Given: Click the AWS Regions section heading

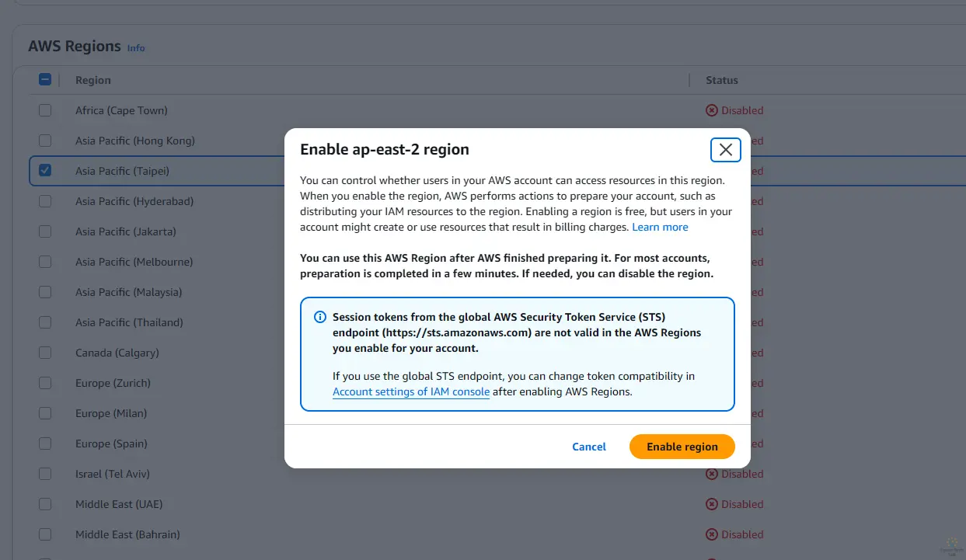Looking at the screenshot, I should pos(75,46).
